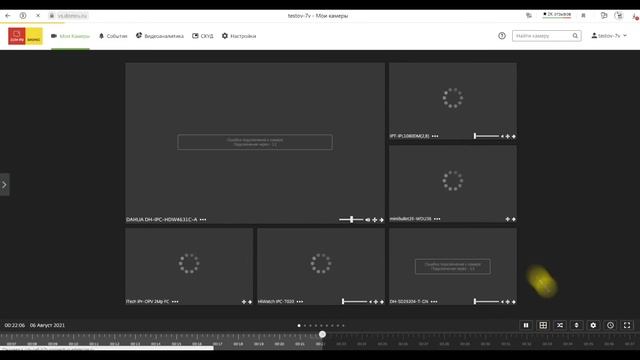
Task: Expand the left sidebar arrow panel
Action: point(4,185)
